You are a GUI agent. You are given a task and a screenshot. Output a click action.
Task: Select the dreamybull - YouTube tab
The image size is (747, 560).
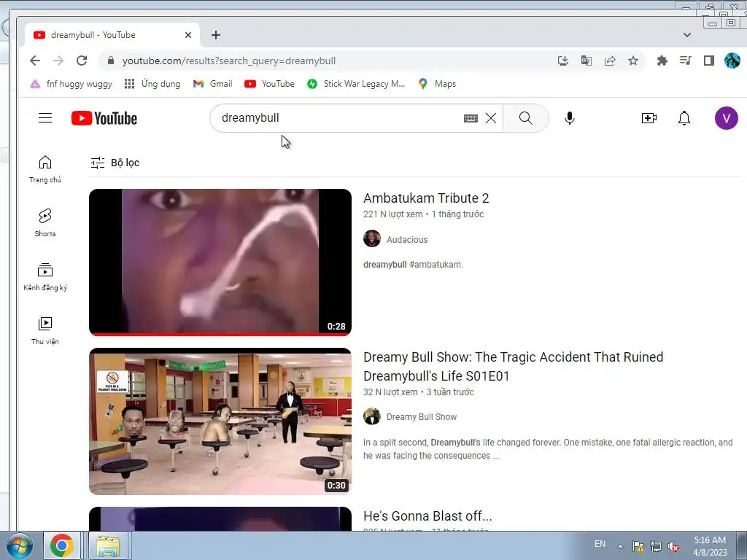[112, 35]
